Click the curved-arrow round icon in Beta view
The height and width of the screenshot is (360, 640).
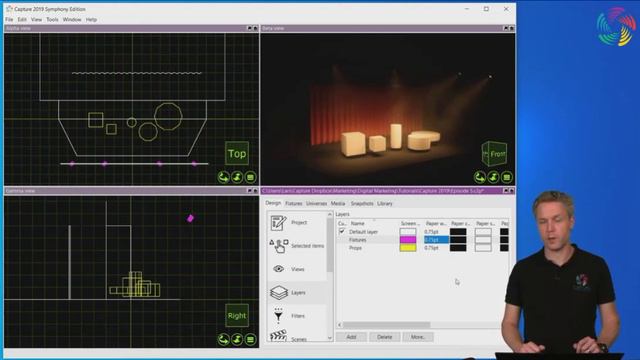(x=480, y=177)
